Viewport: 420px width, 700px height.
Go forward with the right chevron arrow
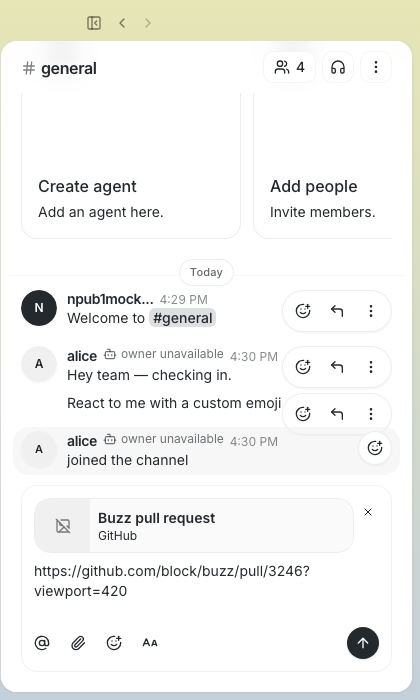click(x=148, y=23)
